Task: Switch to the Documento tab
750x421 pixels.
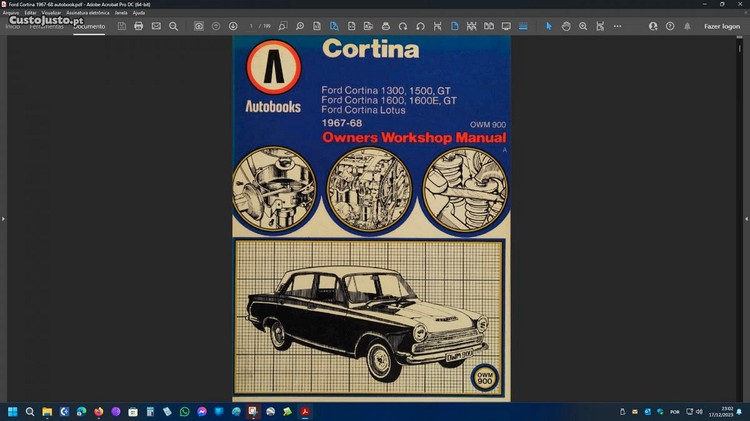Action: 89,26
